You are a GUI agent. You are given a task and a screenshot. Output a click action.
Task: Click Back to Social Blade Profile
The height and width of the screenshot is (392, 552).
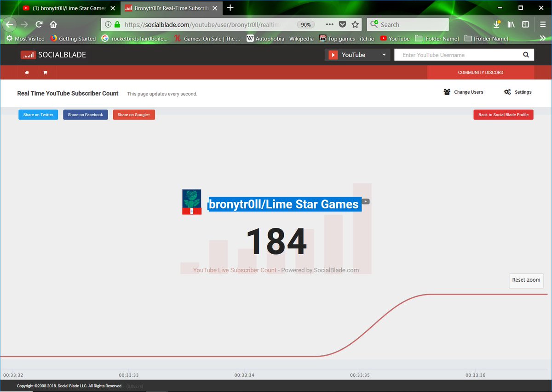(503, 114)
